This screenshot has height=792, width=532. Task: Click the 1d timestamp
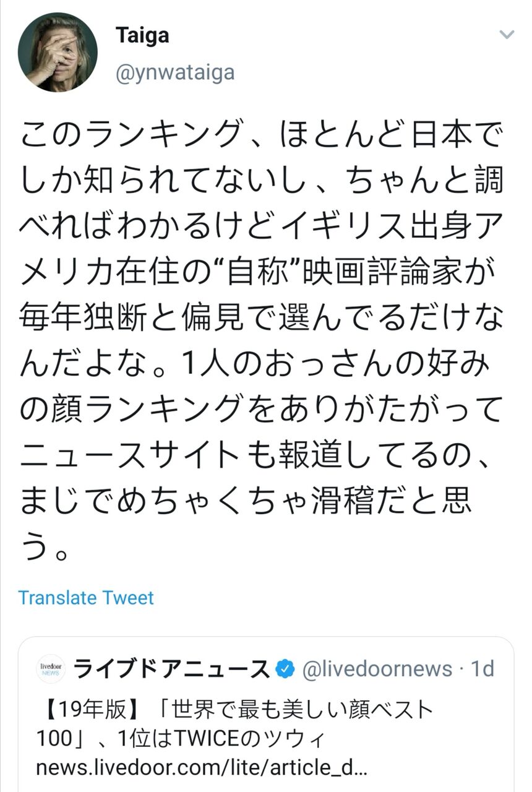tap(483, 669)
